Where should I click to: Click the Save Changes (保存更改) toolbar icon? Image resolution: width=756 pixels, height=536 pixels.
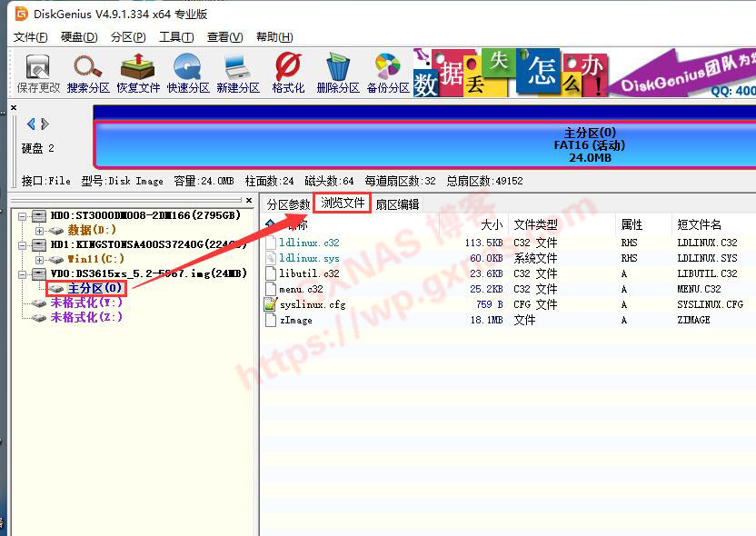pyautogui.click(x=38, y=74)
